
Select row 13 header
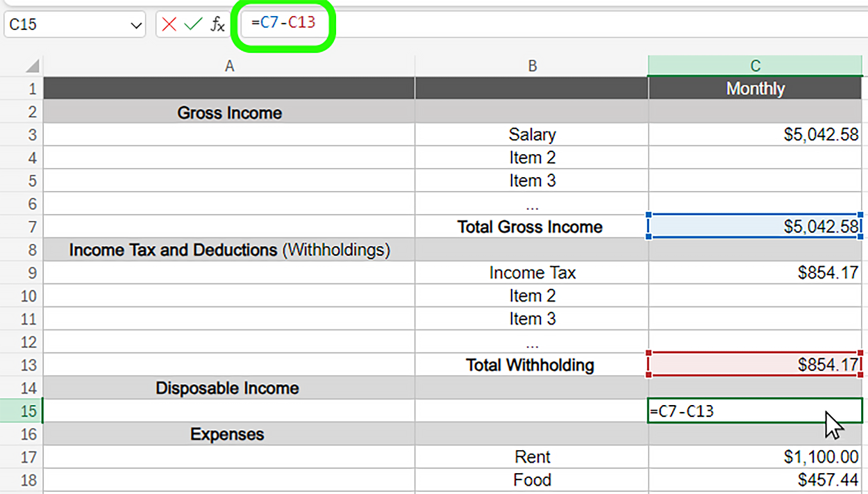22,365
